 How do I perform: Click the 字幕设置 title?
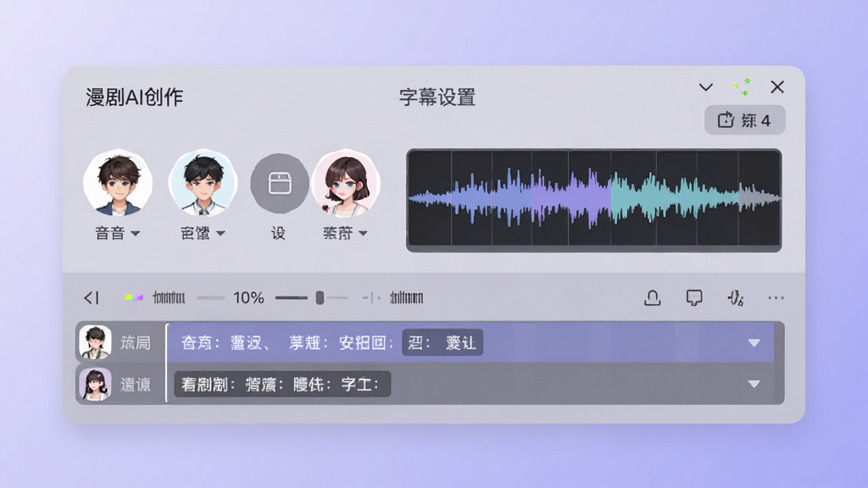pos(437,97)
